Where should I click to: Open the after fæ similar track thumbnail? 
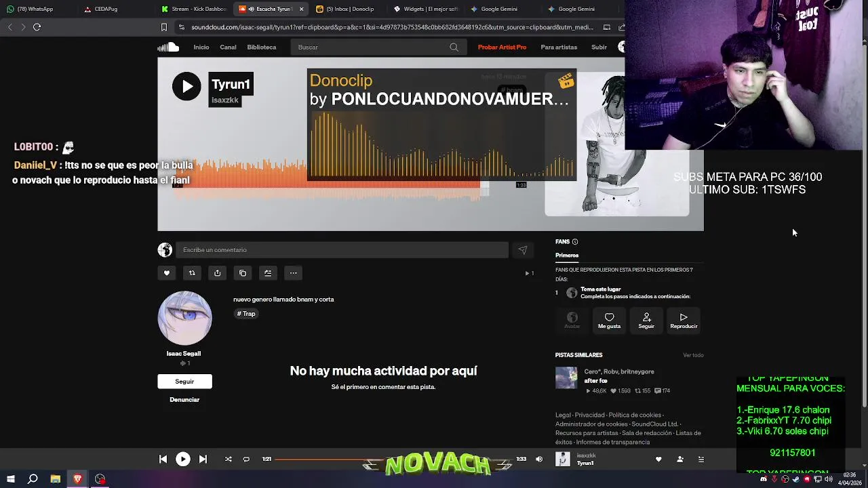pyautogui.click(x=566, y=378)
